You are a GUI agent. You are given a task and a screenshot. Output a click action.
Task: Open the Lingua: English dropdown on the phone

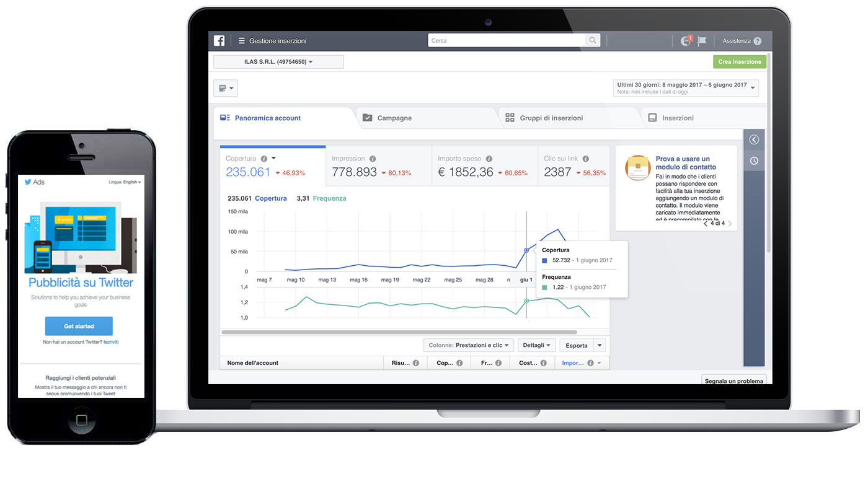[x=125, y=182]
